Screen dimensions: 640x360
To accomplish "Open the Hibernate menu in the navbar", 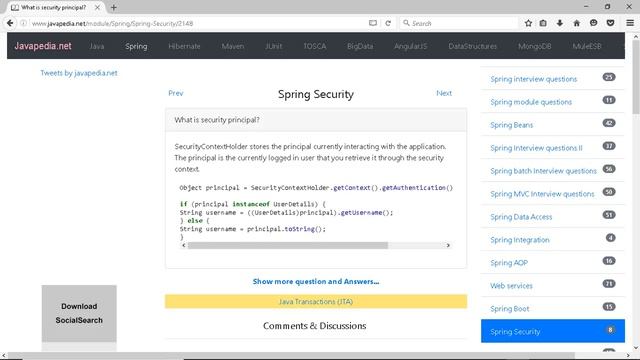I will [x=184, y=46].
